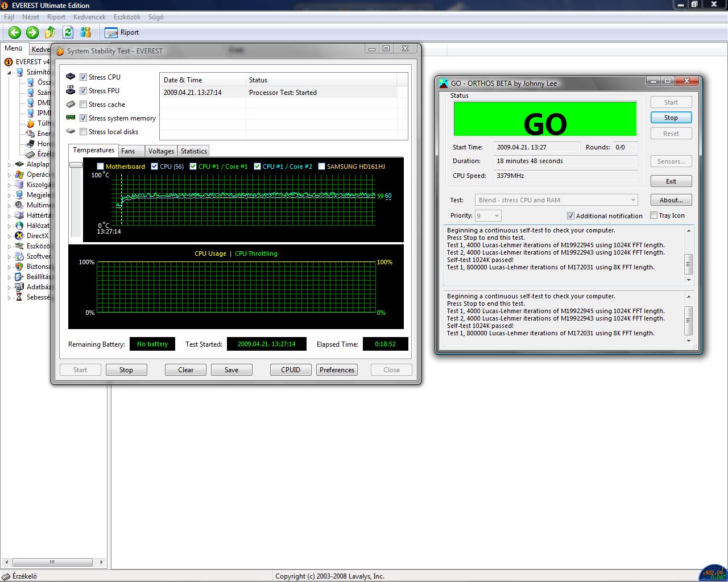Click the EVEREST v4 tree root icon
This screenshot has height=582, width=728.
tap(9, 62)
